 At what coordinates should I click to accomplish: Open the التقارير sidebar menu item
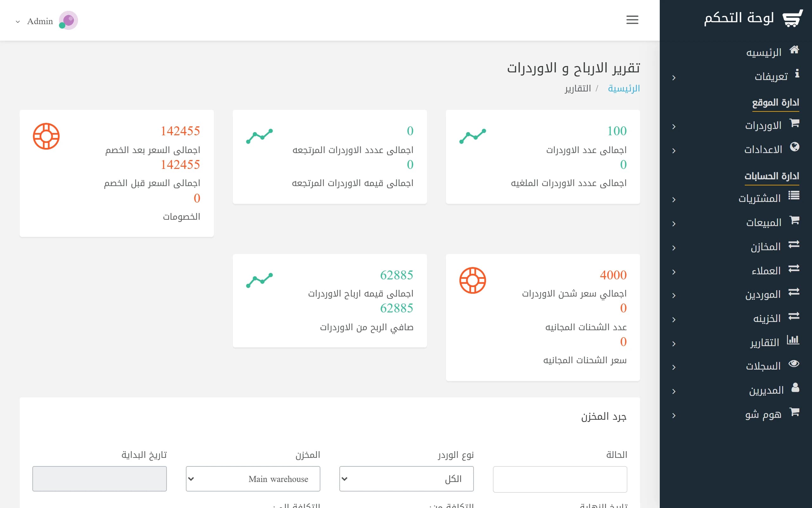coord(736,342)
